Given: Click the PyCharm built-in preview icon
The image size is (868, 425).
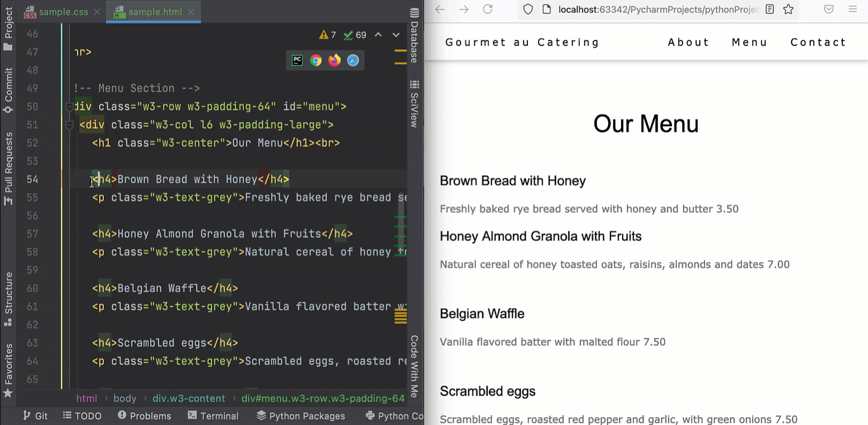Looking at the screenshot, I should [297, 61].
